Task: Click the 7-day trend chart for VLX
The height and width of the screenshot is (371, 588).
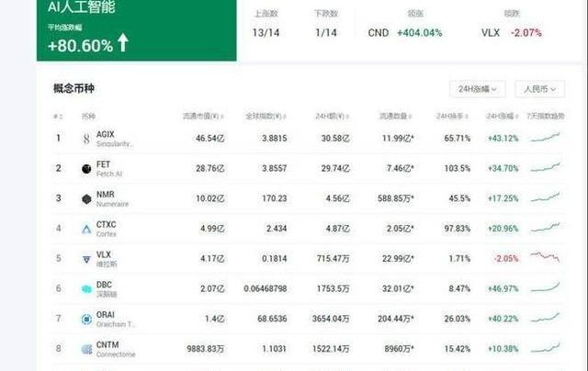Action: tap(544, 257)
